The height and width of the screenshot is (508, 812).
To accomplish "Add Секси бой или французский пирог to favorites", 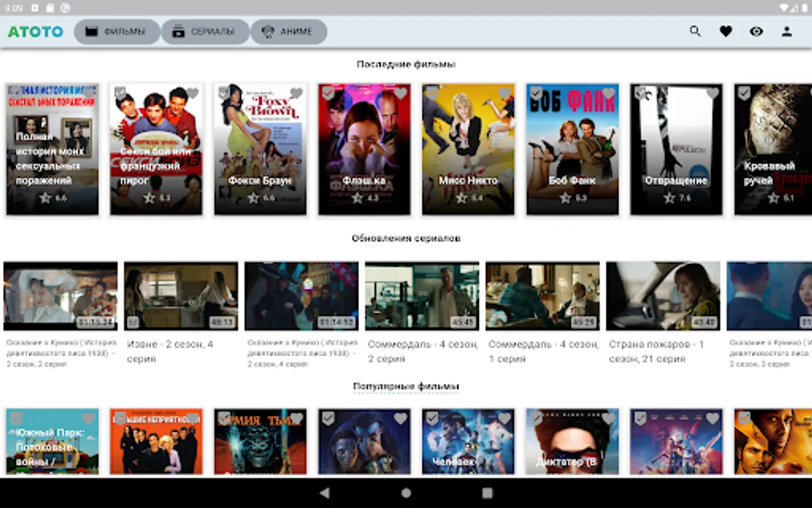I will tap(192, 93).
